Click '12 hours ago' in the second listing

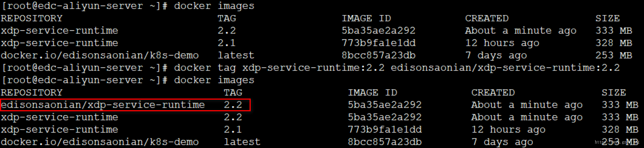(x=509, y=130)
